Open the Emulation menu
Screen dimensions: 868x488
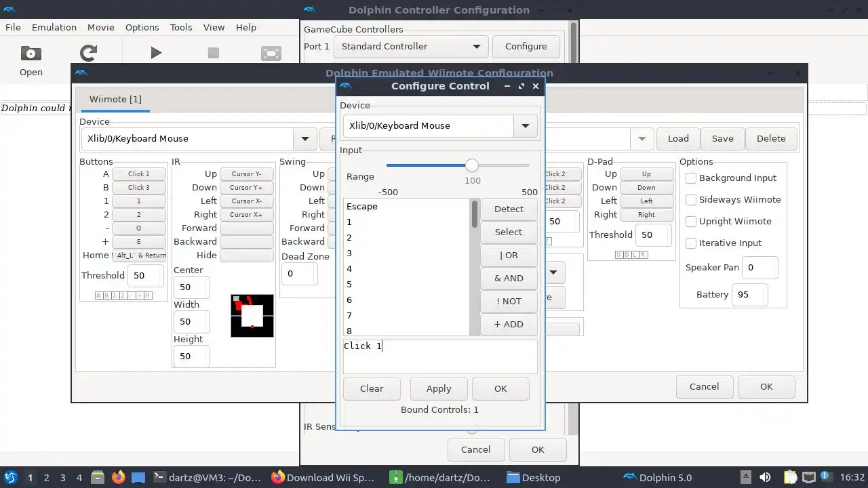[54, 27]
